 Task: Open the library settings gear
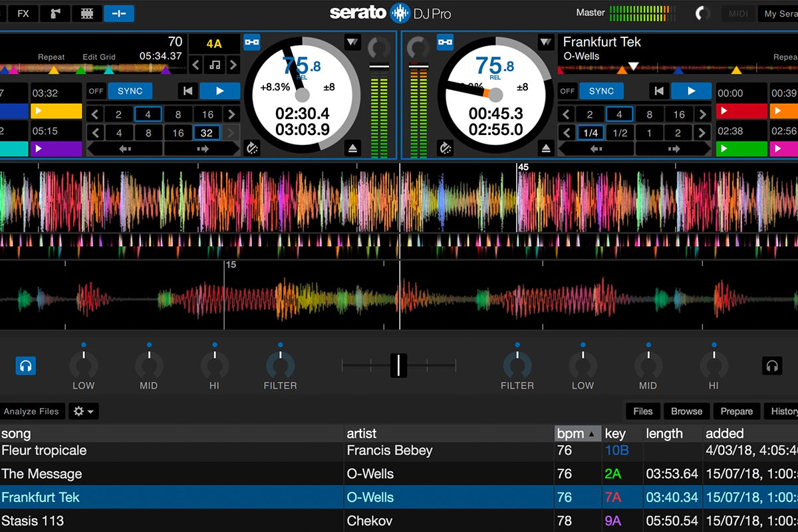(x=77, y=411)
